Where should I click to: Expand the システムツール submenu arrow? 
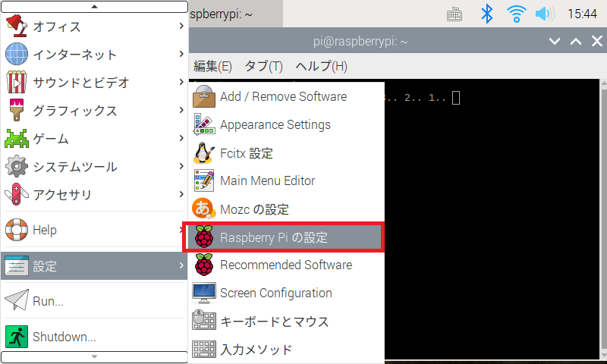181,166
